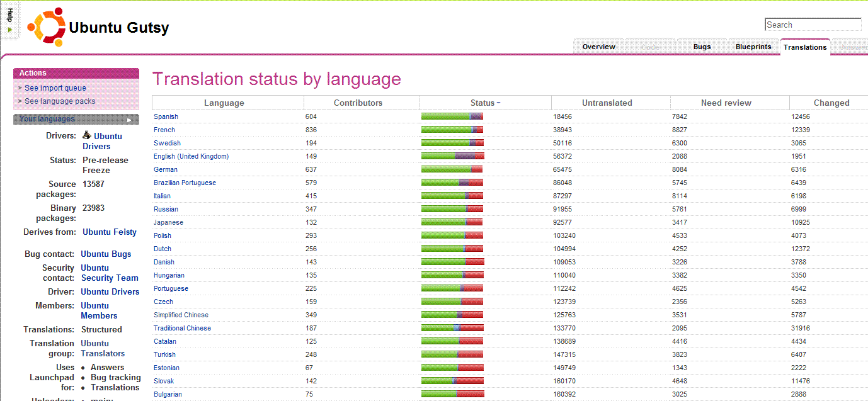Open Ubuntu Drivers link in the Driver row
Image resolution: width=868 pixels, height=401 pixels.
coord(110,292)
